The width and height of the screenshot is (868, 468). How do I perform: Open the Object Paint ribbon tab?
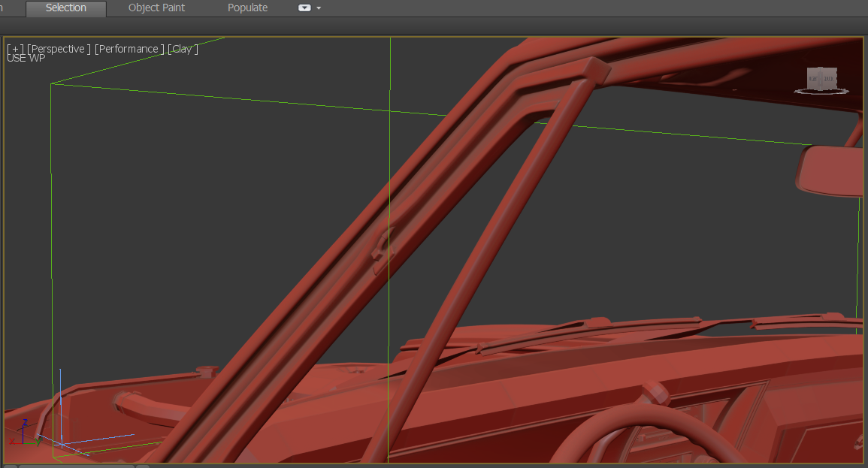point(156,8)
